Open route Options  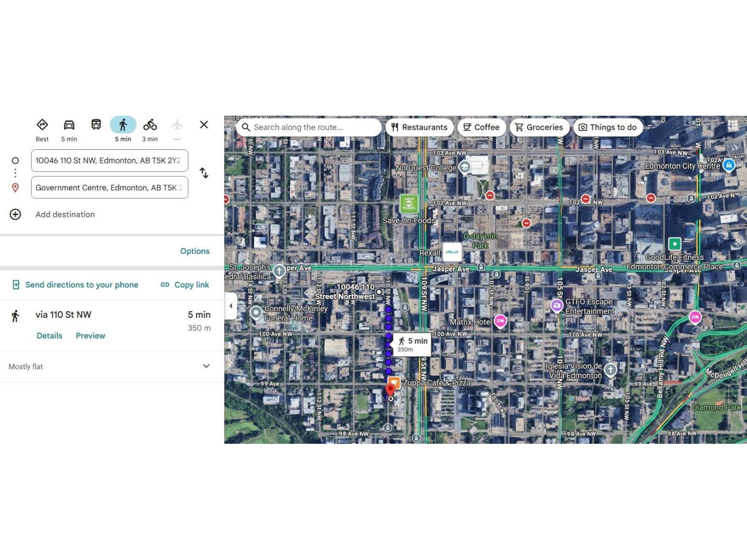tap(195, 251)
